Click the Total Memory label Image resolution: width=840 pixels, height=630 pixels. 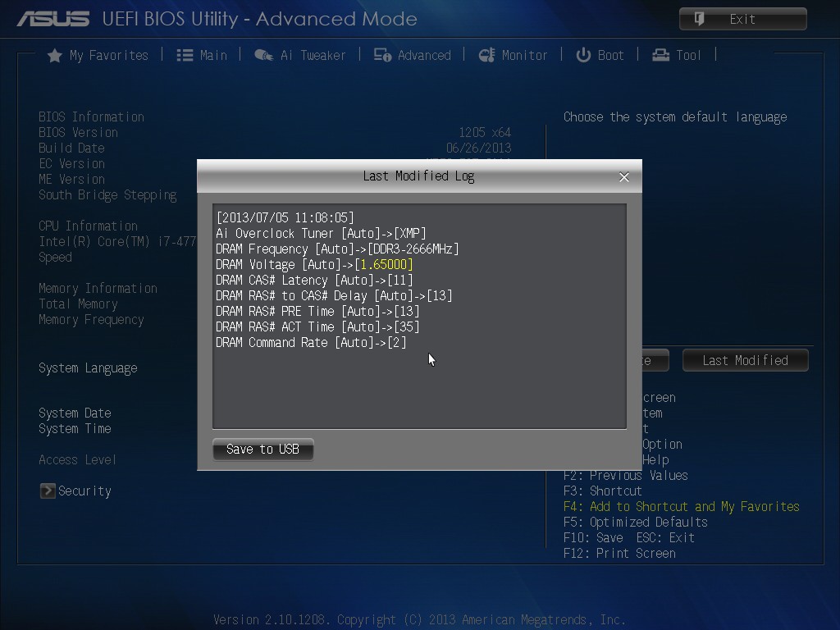(78, 304)
